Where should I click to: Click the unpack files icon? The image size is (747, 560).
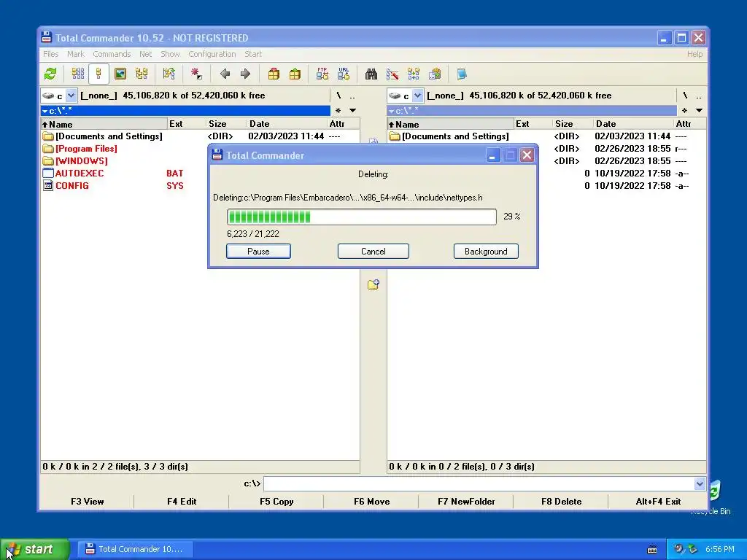click(x=295, y=74)
